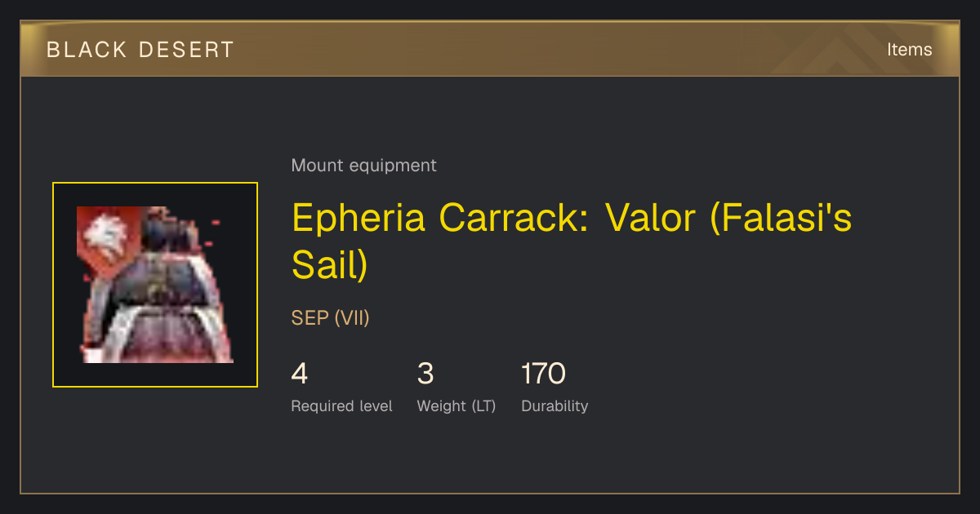Click the gold header banner background
Viewport: 980px width, 514px height.
click(490, 50)
